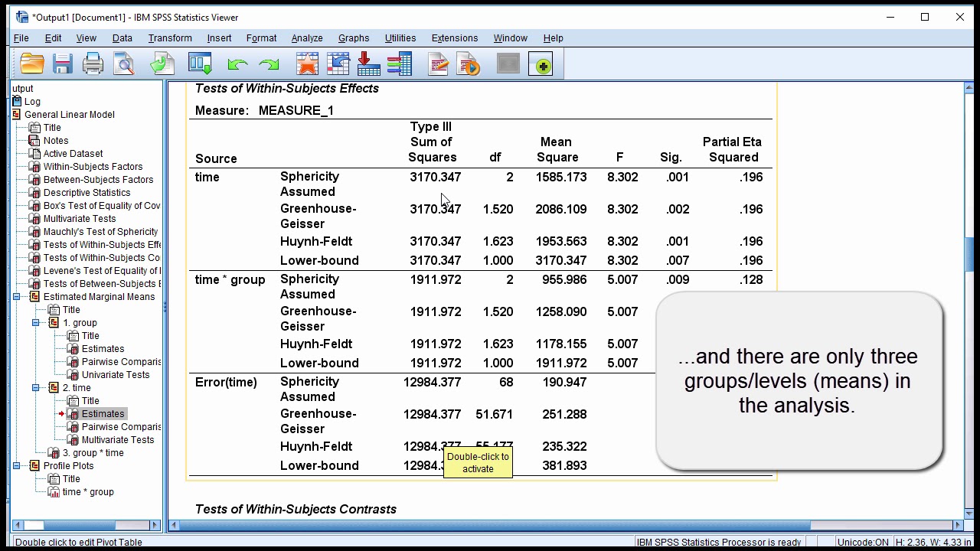Click the Print icon
The width and height of the screenshot is (980, 551).
[93, 64]
